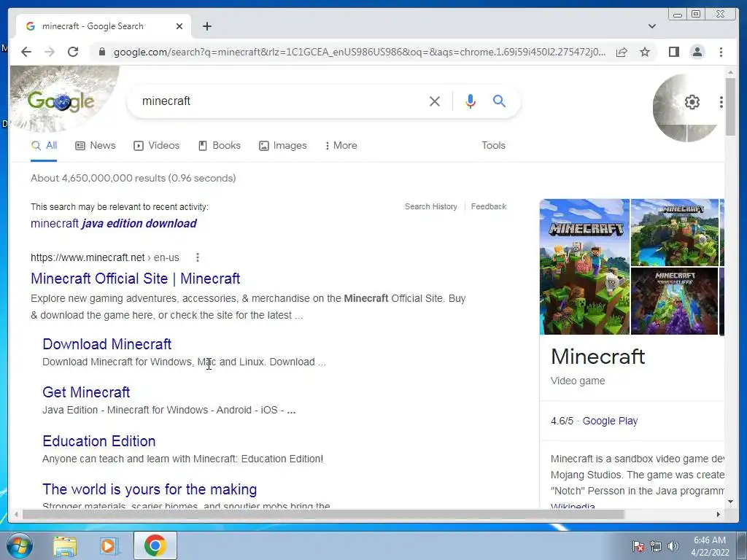
Task: Switch to the Videos tab
Action: pos(156,146)
